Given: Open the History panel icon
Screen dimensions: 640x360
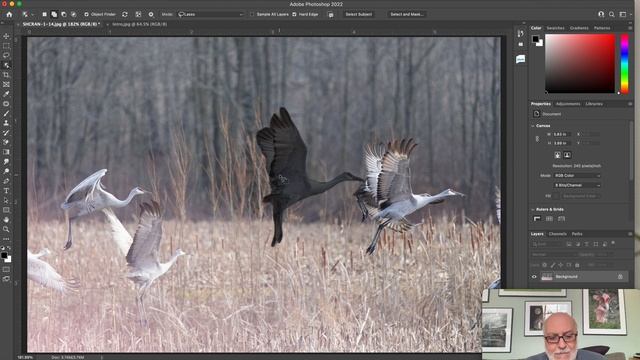Looking at the screenshot, I should pyautogui.click(x=520, y=33).
